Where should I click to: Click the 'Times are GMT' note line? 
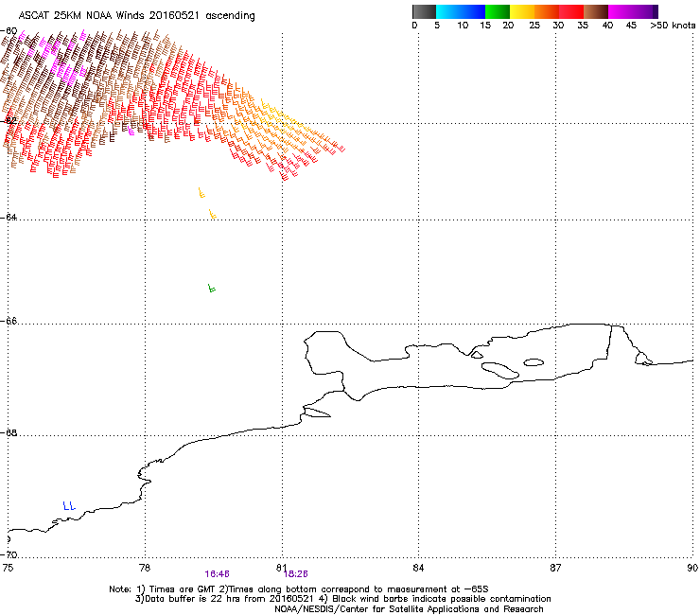(298, 589)
